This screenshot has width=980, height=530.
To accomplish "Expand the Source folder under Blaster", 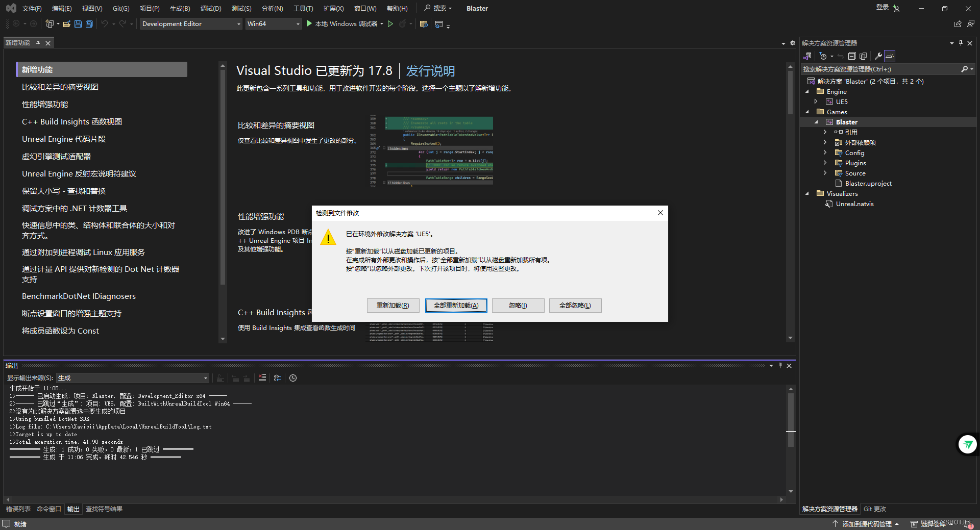I will pos(825,173).
